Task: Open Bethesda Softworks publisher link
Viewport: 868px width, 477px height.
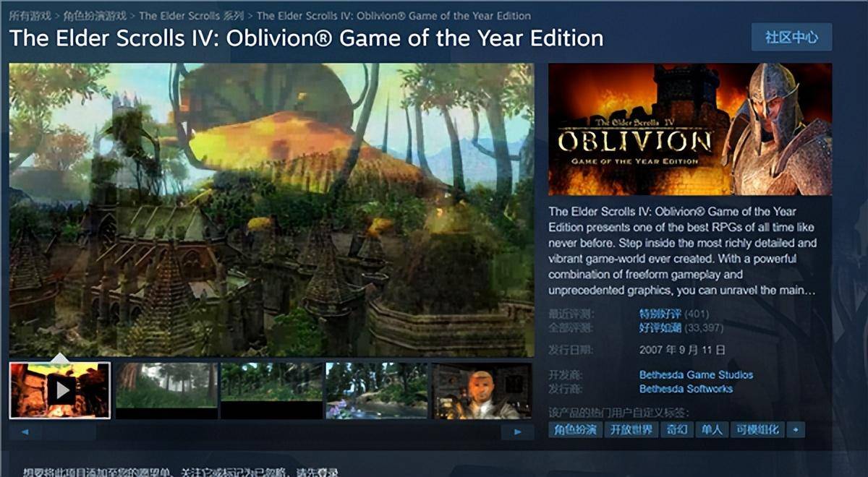Action: click(686, 389)
